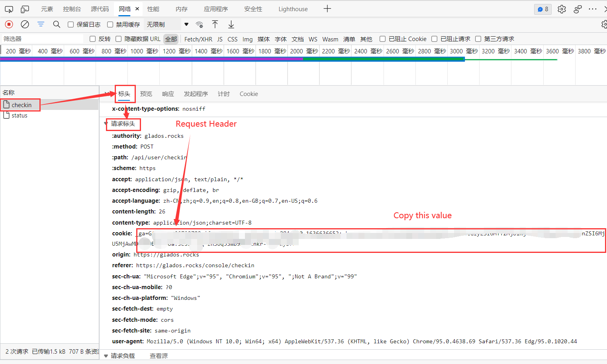Stop recording network log (red record icon)
607x364 pixels.
tap(9, 24)
